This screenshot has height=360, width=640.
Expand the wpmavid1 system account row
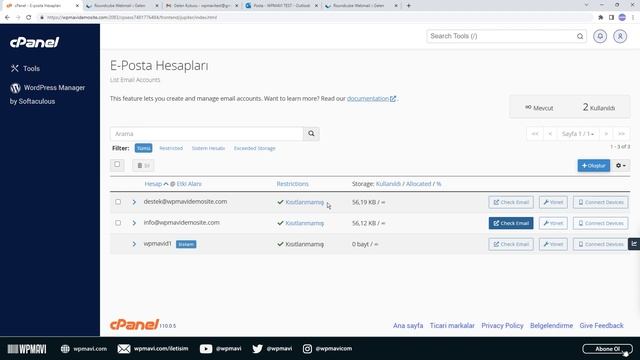point(134,244)
